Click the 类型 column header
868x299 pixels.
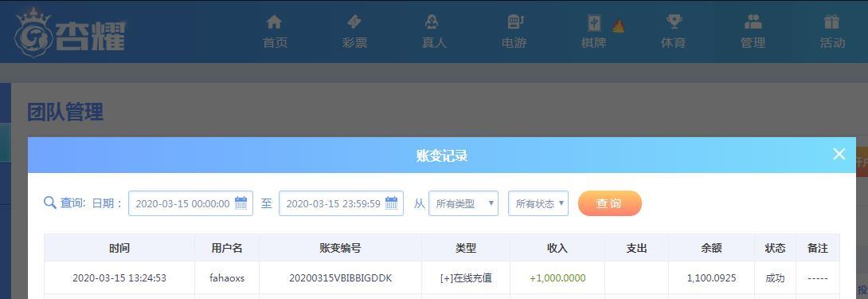466,248
